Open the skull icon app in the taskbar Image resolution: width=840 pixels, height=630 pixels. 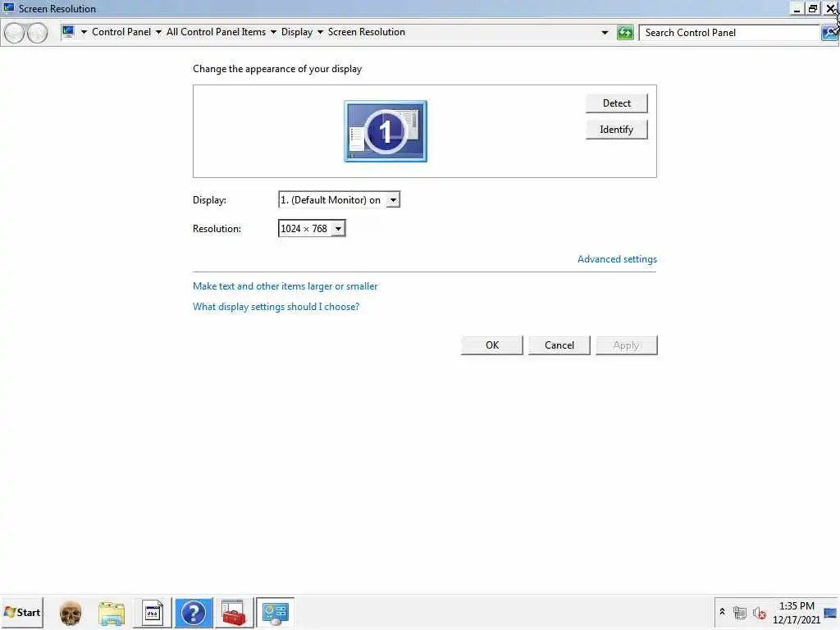click(71, 613)
